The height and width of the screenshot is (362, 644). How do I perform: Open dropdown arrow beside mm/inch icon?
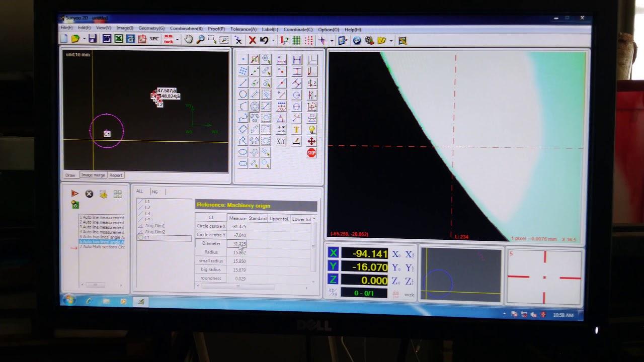click(177, 40)
